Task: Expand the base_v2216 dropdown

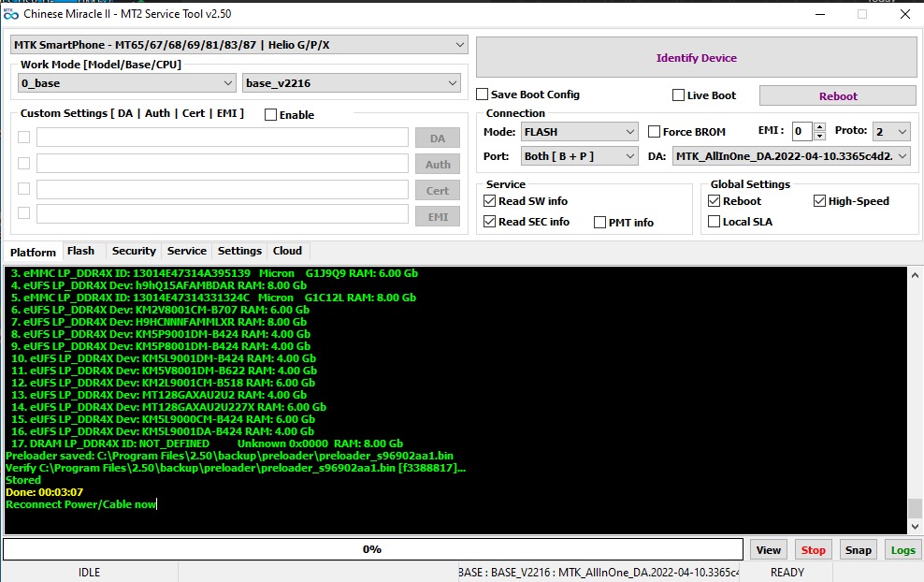Action: click(x=352, y=83)
